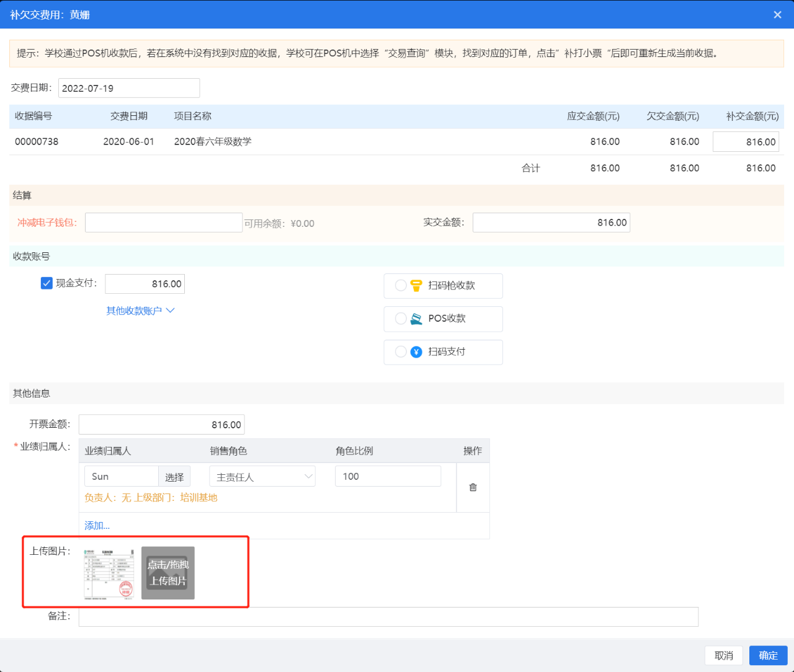The height and width of the screenshot is (672, 794).
Task: Click the 备注 remarks input field
Action: point(388,617)
